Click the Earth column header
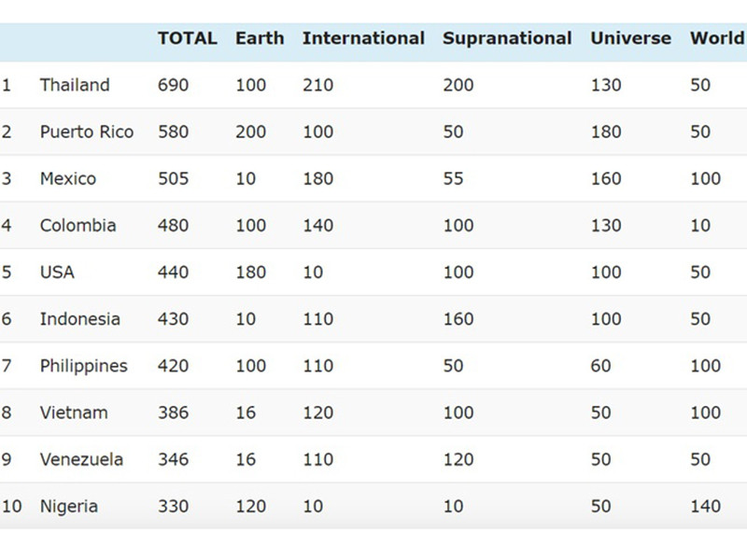The height and width of the screenshot is (560, 747). coord(259,38)
